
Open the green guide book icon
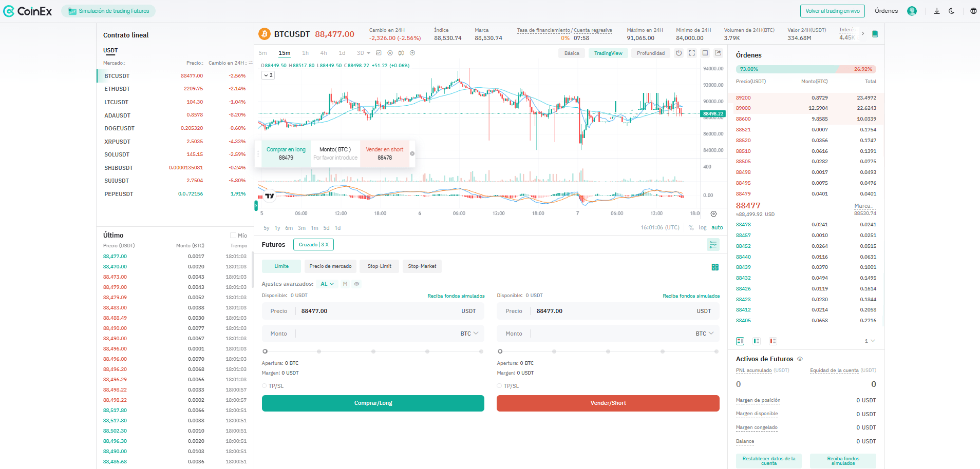(875, 34)
